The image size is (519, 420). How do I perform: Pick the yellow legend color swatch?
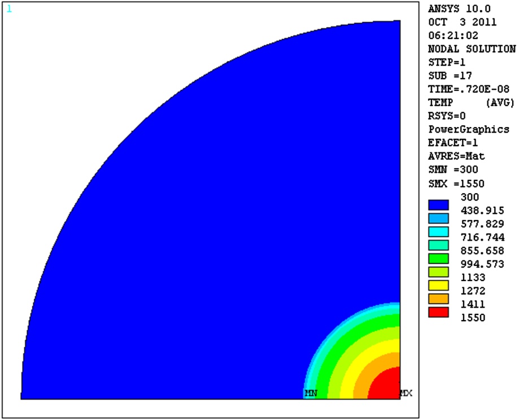tap(438, 285)
